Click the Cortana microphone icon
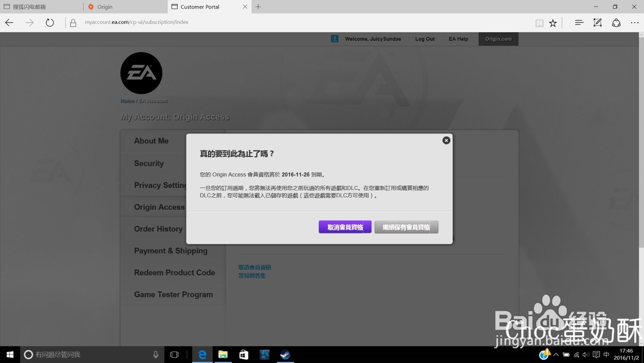644x363 pixels. coord(156,355)
